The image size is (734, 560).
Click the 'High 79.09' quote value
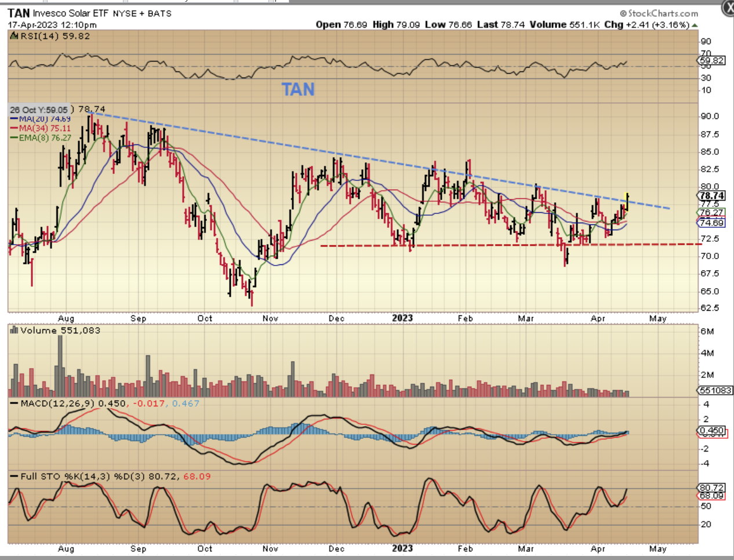click(396, 24)
